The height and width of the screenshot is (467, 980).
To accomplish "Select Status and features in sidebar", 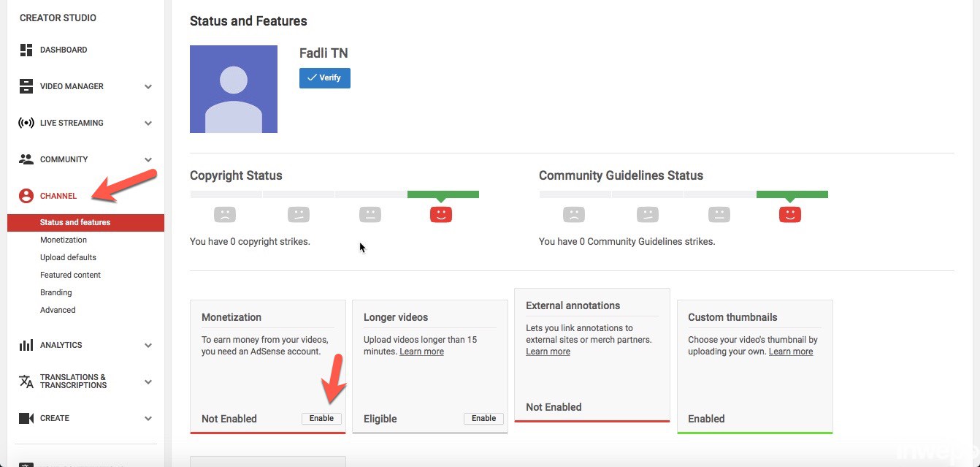I will 85,222.
